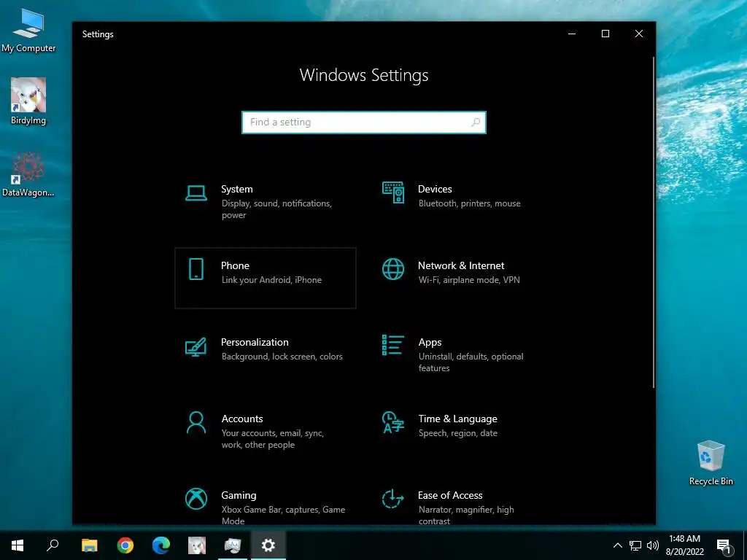This screenshot has width=747, height=560.
Task: Open the bird image app in taskbar
Action: 197,545
